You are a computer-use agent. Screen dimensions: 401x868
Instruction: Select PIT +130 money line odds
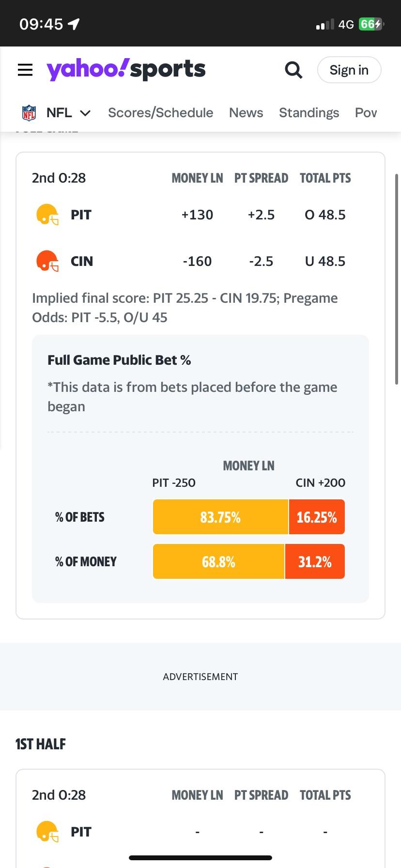(x=197, y=215)
